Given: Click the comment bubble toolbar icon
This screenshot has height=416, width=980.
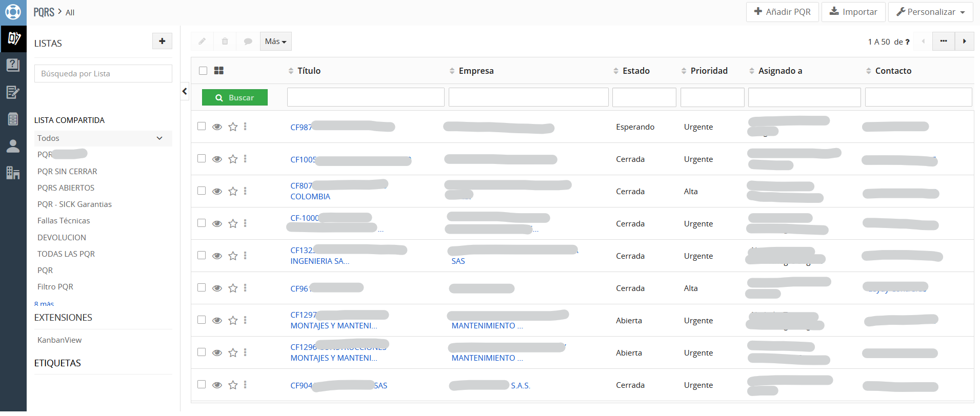Looking at the screenshot, I should coord(248,41).
